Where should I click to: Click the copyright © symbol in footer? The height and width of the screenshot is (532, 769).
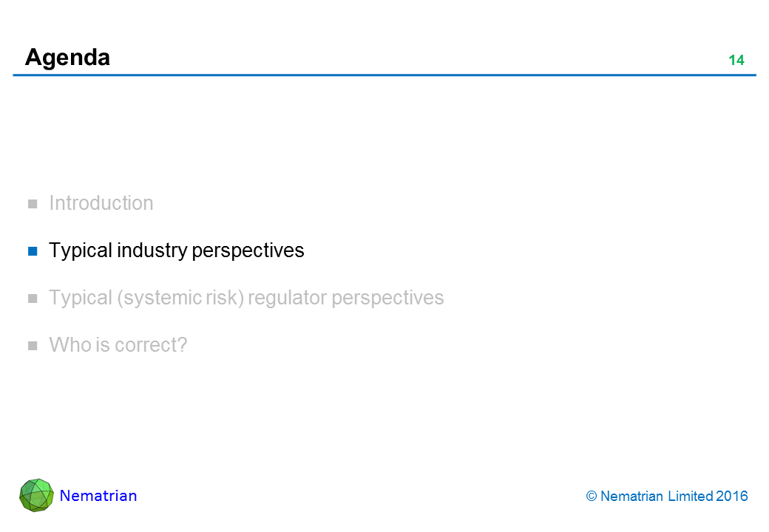click(x=592, y=497)
